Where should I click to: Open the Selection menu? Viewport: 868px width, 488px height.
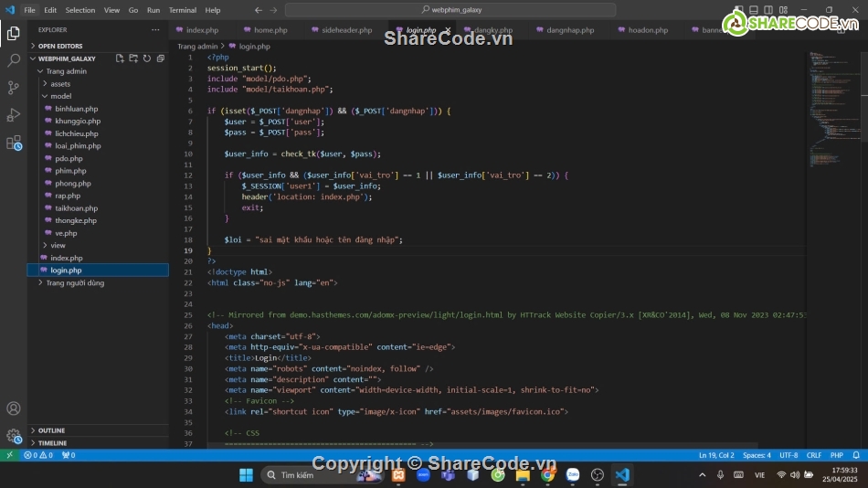(80, 10)
